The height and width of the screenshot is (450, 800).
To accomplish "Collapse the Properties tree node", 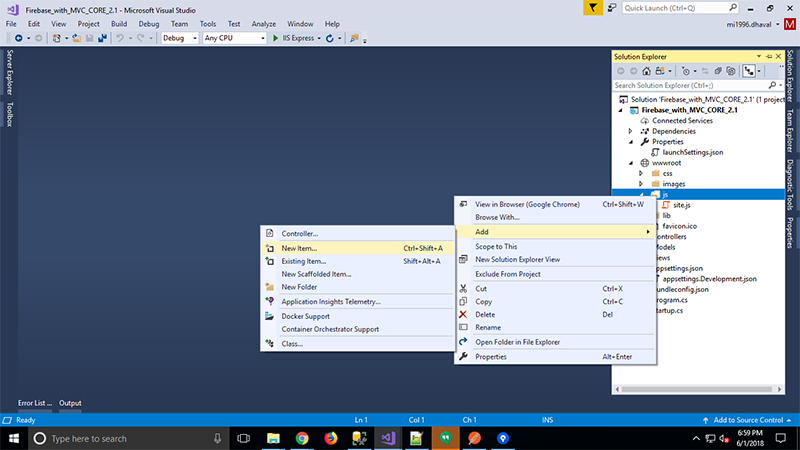I will click(x=630, y=142).
